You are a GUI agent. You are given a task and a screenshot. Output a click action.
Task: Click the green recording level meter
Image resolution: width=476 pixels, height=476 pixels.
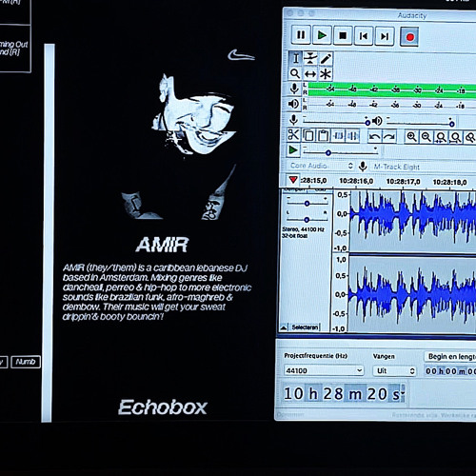[392, 89]
